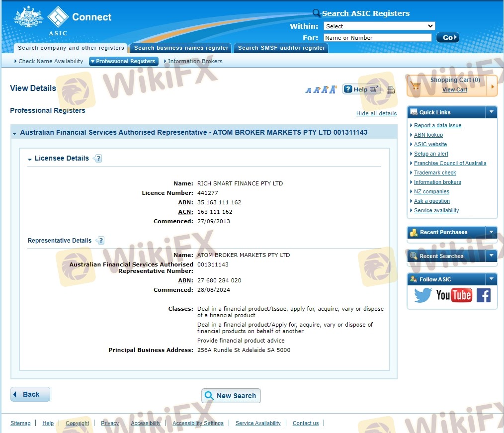Open the Within select dropdown

point(379,26)
